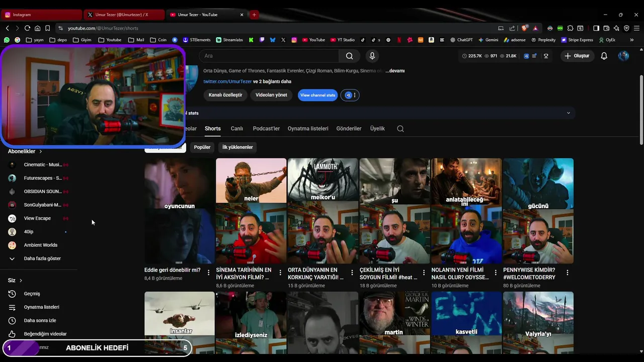Open Brave Rewards triangle icon
This screenshot has width=644, height=362.
(x=535, y=28)
